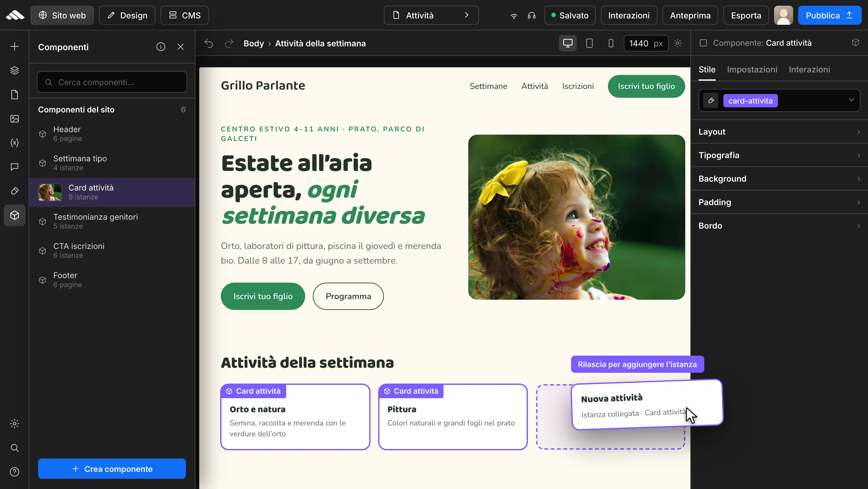Switch to the Interazioni panel tab
Screen dimensions: 868x489
(x=809, y=70)
